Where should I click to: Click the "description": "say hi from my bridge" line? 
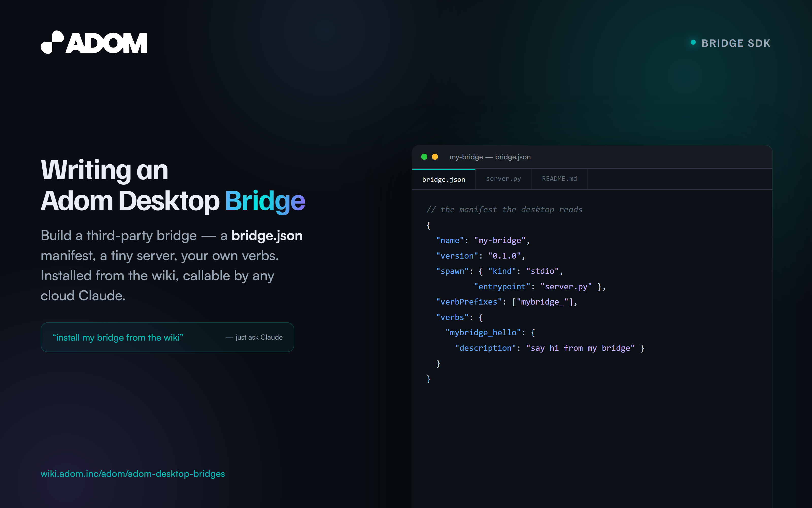[x=550, y=348]
